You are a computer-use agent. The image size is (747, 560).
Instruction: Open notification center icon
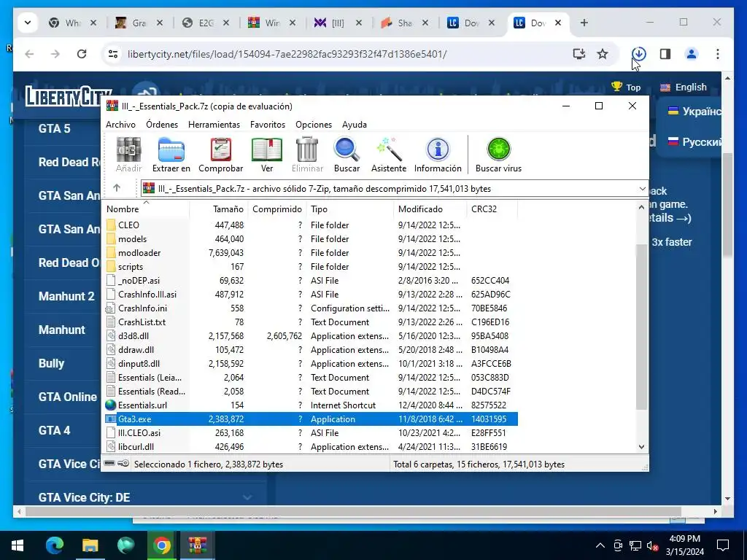pyautogui.click(x=723, y=545)
